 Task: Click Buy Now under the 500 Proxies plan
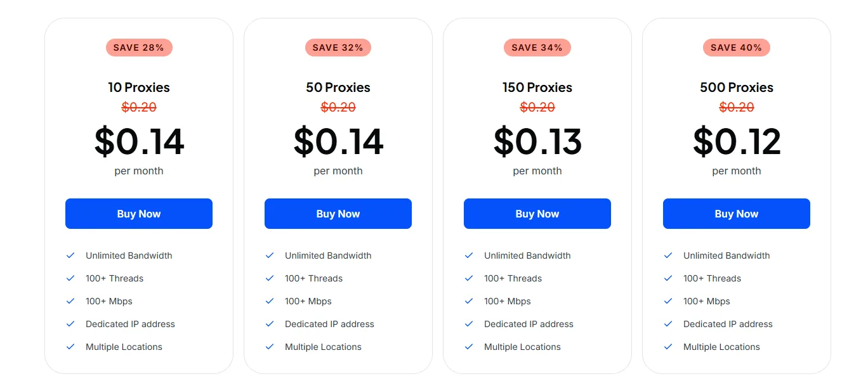click(x=736, y=214)
